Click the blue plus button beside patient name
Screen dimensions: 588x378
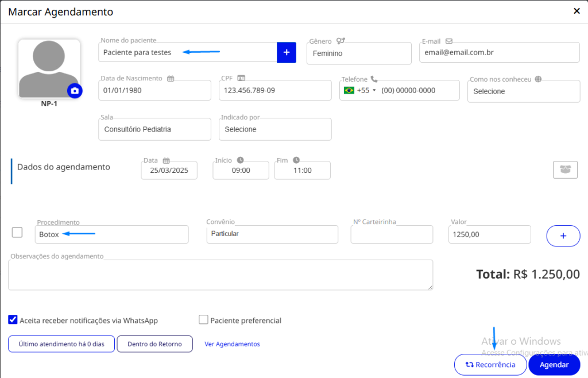click(x=287, y=52)
